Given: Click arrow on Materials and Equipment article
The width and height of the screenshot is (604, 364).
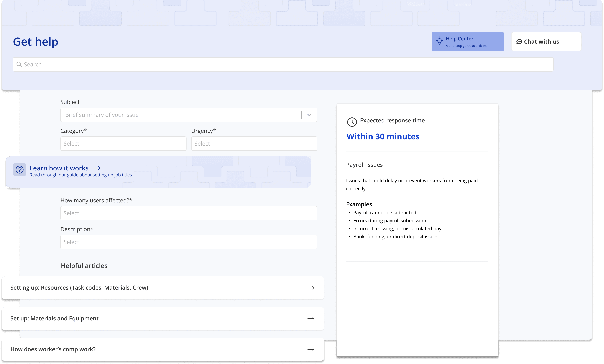Looking at the screenshot, I should coord(311,319).
